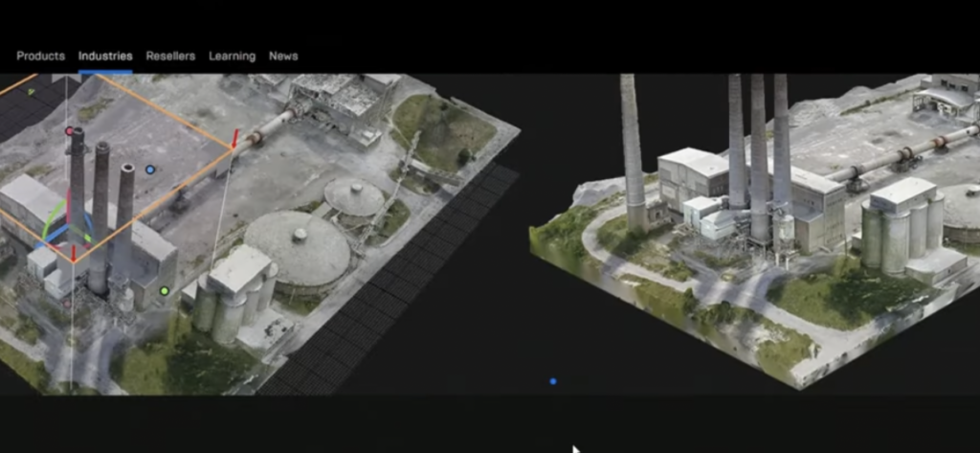Select the blue control point near the chimneys
Viewport: 980px width, 453px height.
(150, 170)
